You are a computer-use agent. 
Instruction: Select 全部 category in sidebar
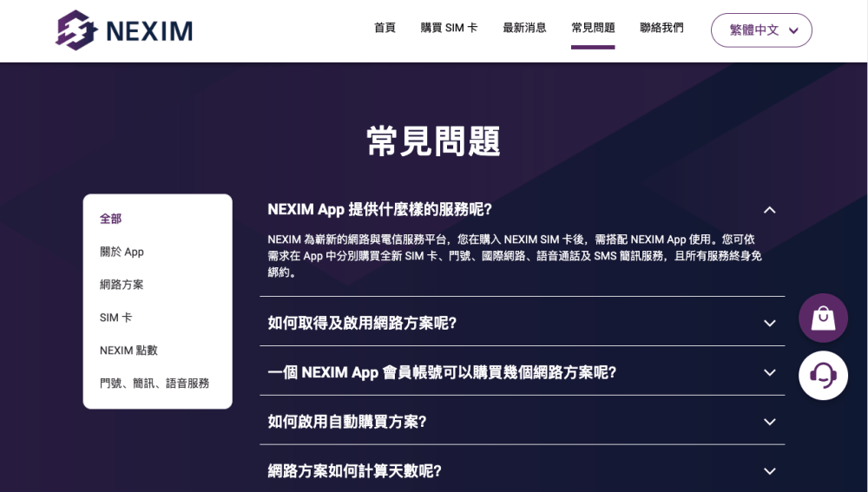coord(110,219)
